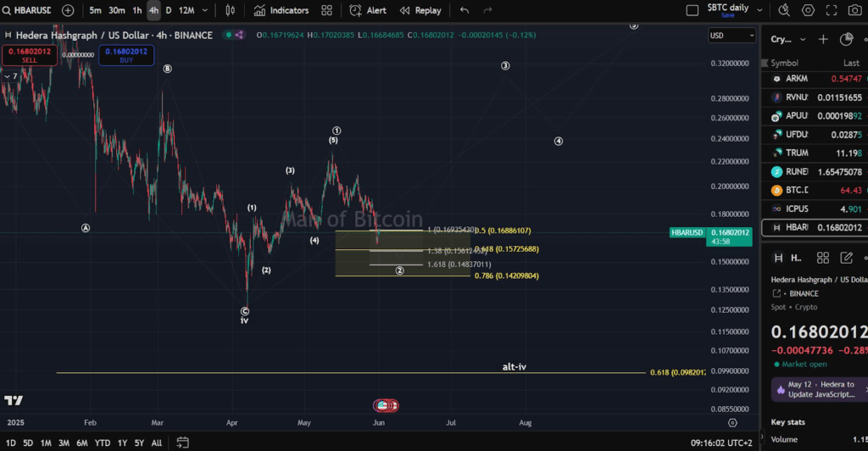This screenshot has height=451, width=868.
Task: Select the 5D range
Action: (x=28, y=443)
